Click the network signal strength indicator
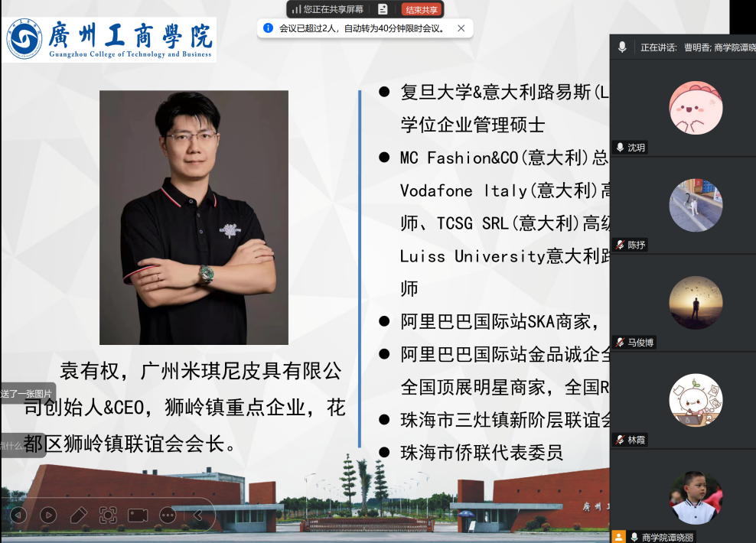756x543 pixels. pos(296,9)
